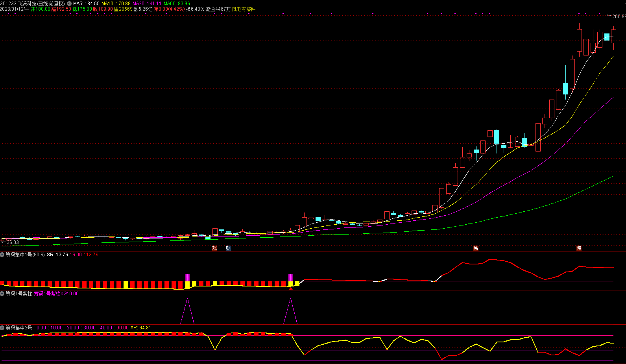Open 筹码集中2号 indicator dropdown arrow
626x364 pixels.
pyautogui.click(x=2, y=328)
